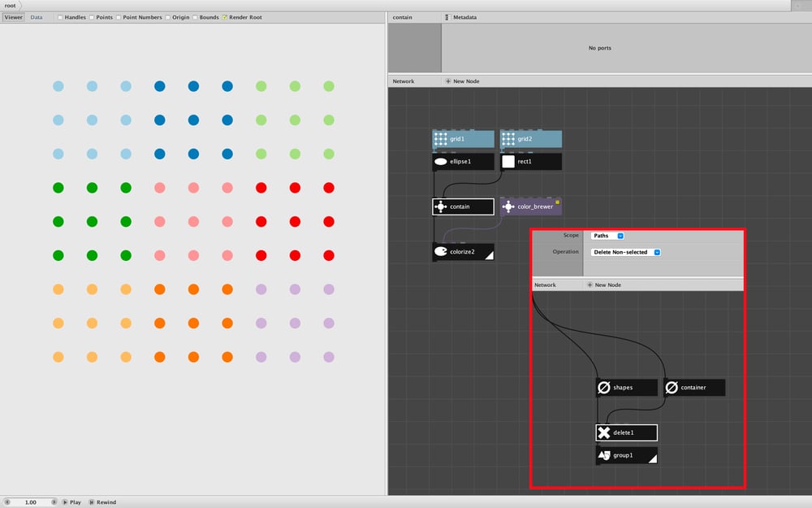Start animation with the Play button
The height and width of the screenshot is (508, 812).
[x=72, y=502]
